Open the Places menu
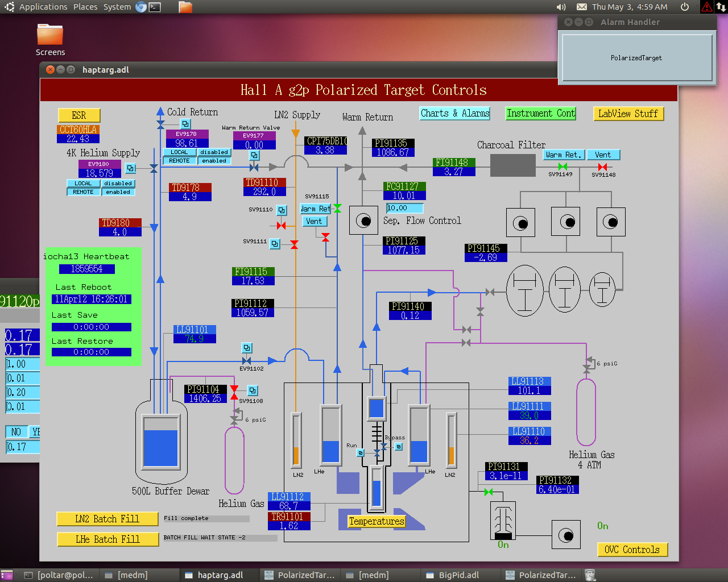Image resolution: width=728 pixels, height=582 pixels. (85, 7)
